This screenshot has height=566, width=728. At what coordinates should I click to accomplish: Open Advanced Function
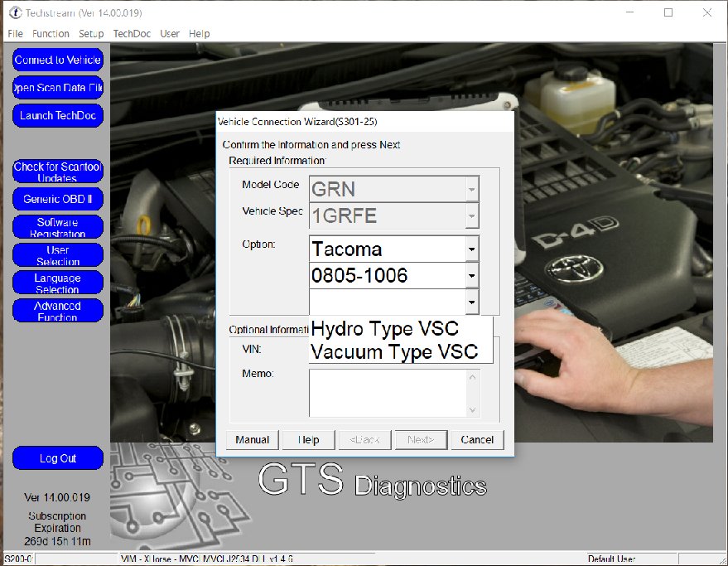pos(58,311)
